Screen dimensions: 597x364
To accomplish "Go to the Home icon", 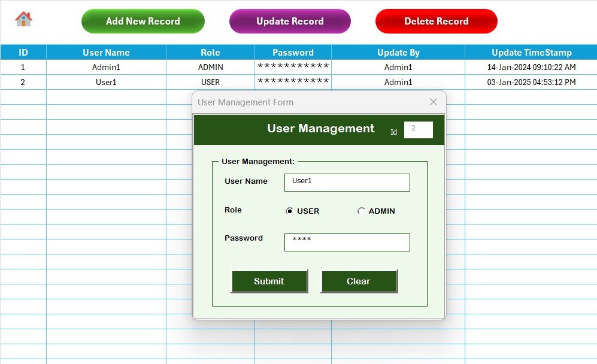I will coord(23,19).
